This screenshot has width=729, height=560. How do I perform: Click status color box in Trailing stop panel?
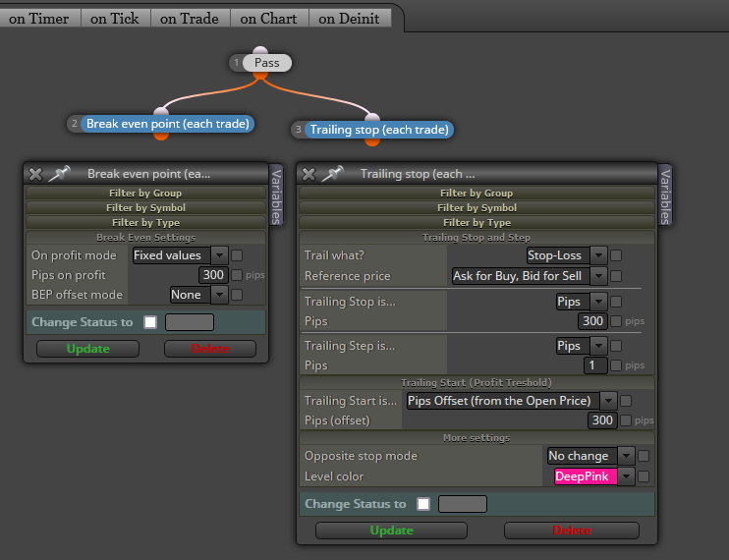[x=463, y=504]
